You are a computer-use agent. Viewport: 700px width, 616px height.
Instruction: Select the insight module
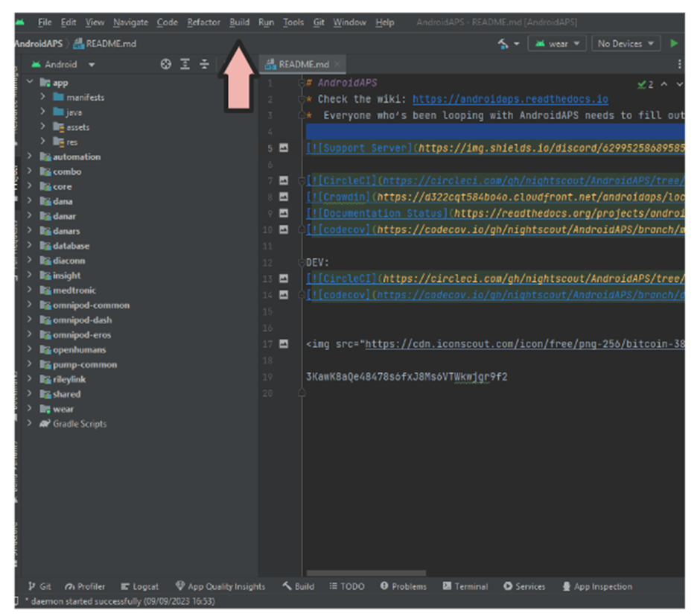pyautogui.click(x=66, y=276)
